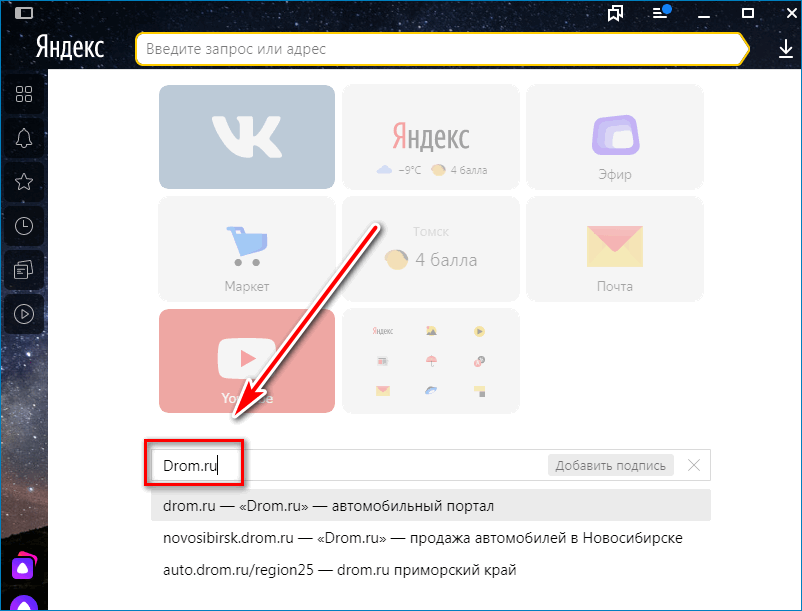Screen dimensions: 802x611
Task: Open the Tableau grid icon in sidebar
Action: click(23, 95)
